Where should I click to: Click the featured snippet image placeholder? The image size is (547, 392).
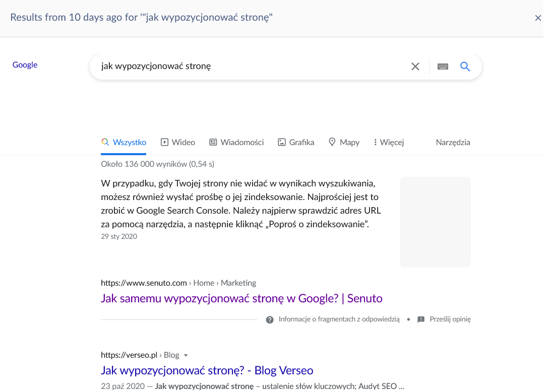click(435, 222)
